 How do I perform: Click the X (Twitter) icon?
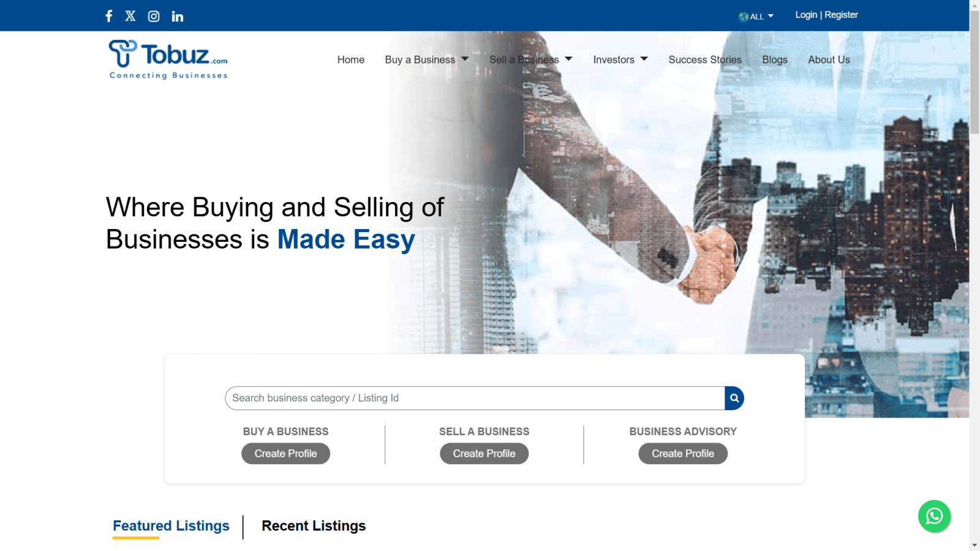click(x=130, y=16)
